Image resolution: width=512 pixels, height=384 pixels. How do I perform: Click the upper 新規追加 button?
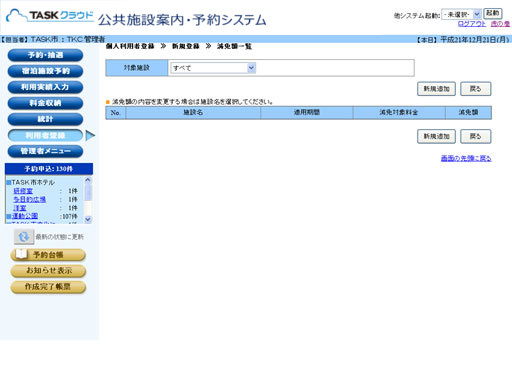(x=436, y=89)
